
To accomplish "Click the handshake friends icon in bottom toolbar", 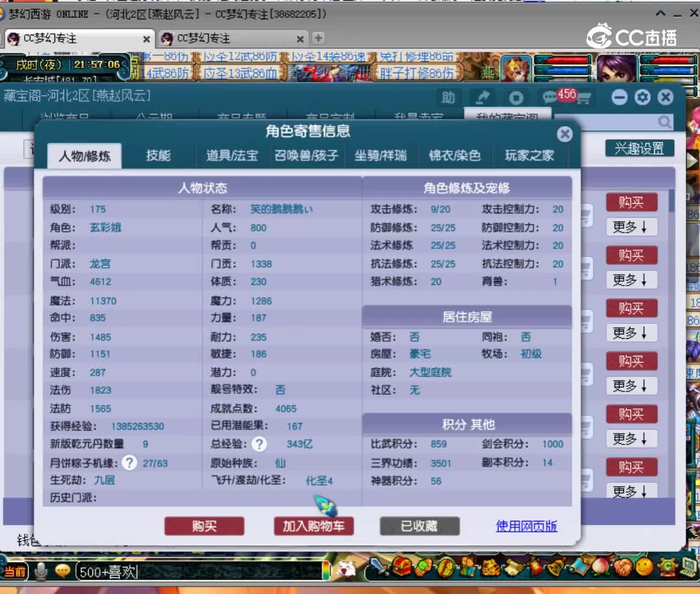I will pyautogui.click(x=623, y=568).
